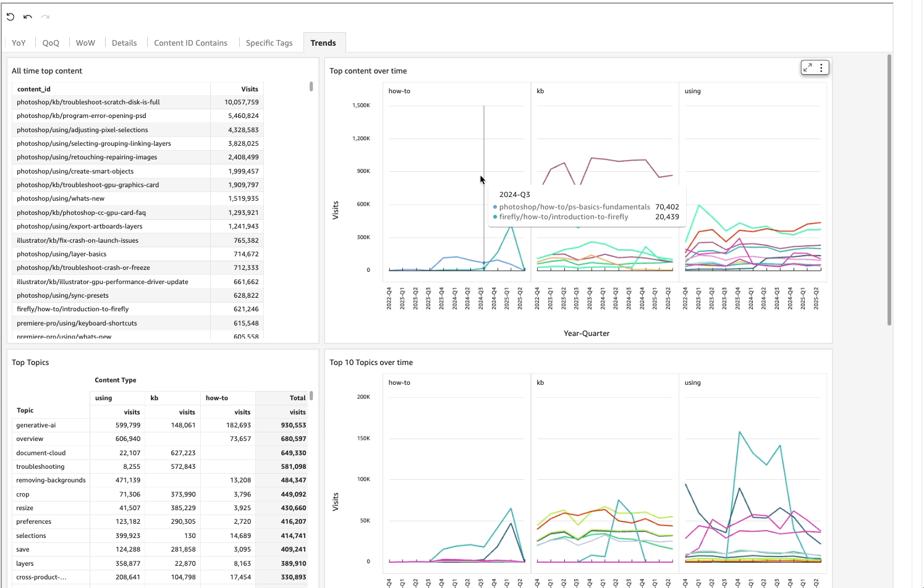Click the undo arrow icon
The width and height of the screenshot is (924, 588).
[28, 17]
